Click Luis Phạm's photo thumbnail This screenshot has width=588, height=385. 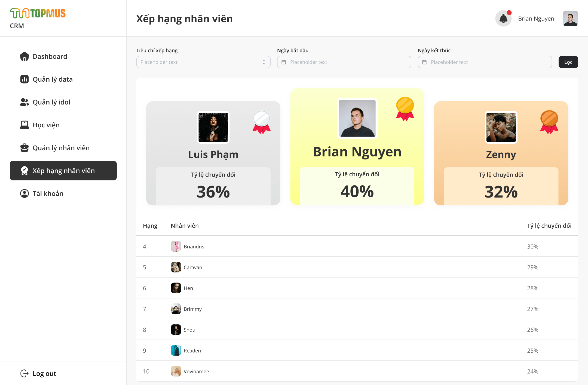[x=213, y=127]
